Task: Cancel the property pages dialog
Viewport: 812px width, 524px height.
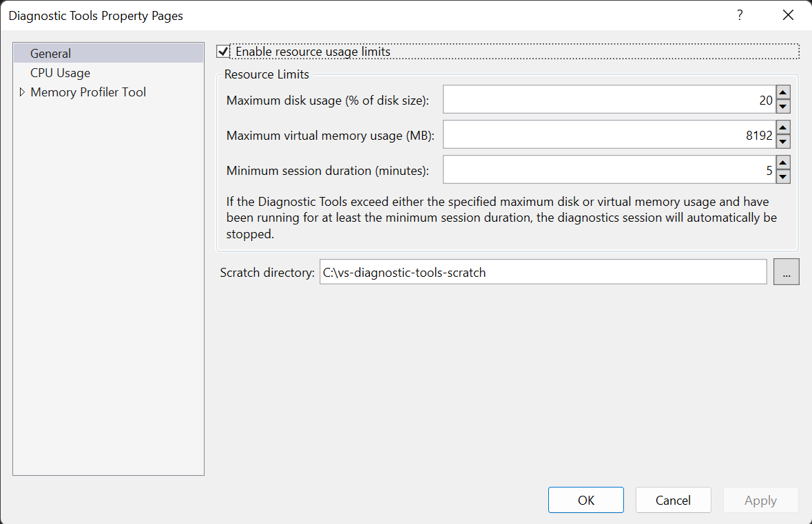Action: coord(673,501)
